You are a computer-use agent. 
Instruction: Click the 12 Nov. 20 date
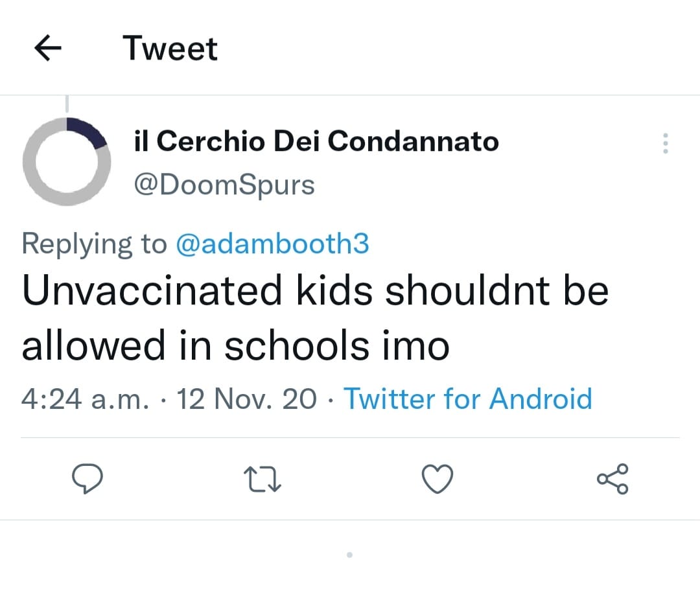coord(247,398)
